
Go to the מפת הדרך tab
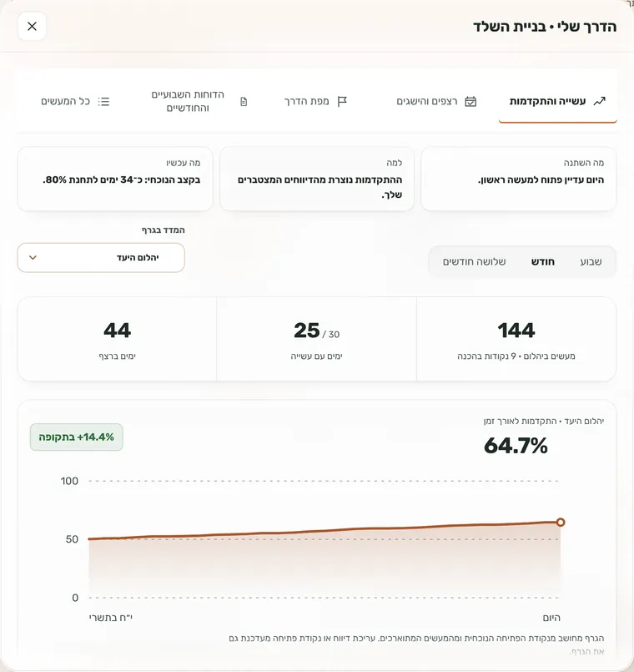click(315, 101)
